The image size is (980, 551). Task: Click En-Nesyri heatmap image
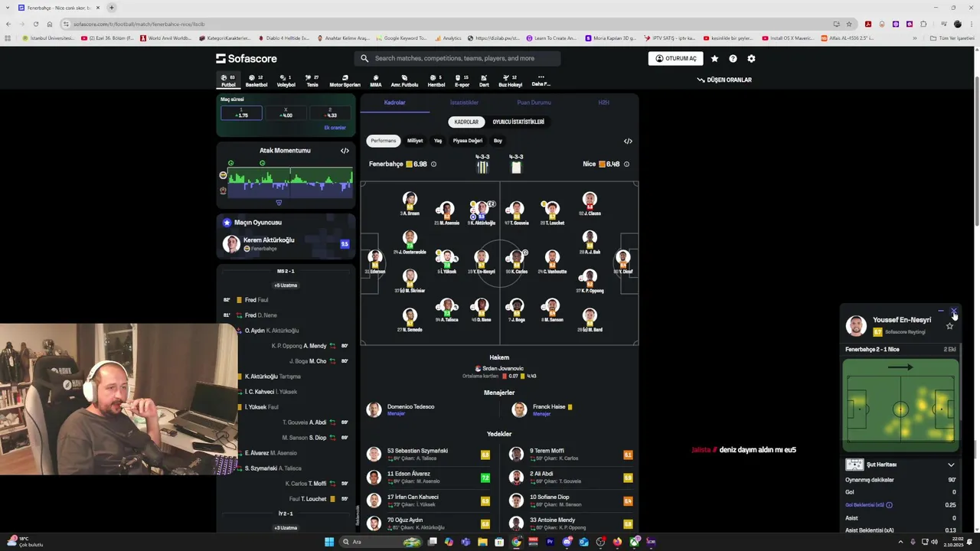[900, 406]
